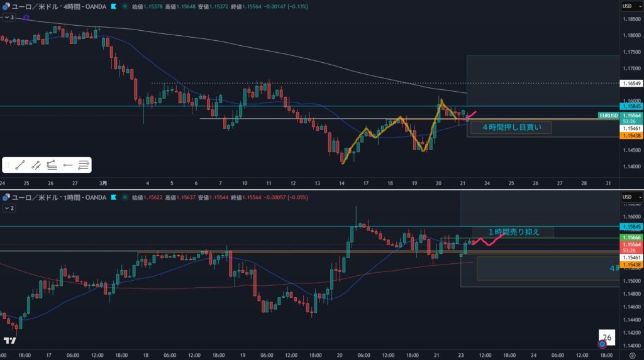Screen dimensions: 644x360
Task: Toggle the green market status dot, lower chart
Action: click(125, 197)
